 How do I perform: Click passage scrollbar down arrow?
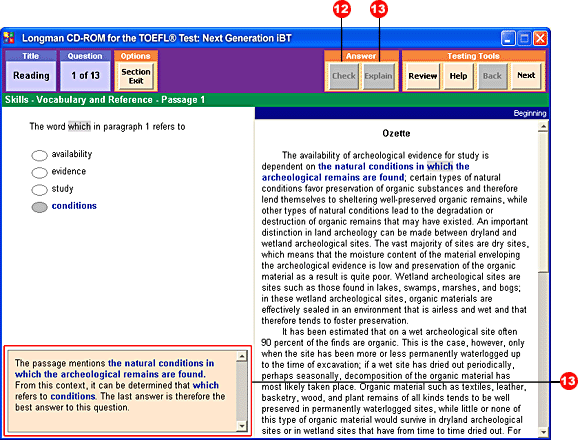(543, 431)
